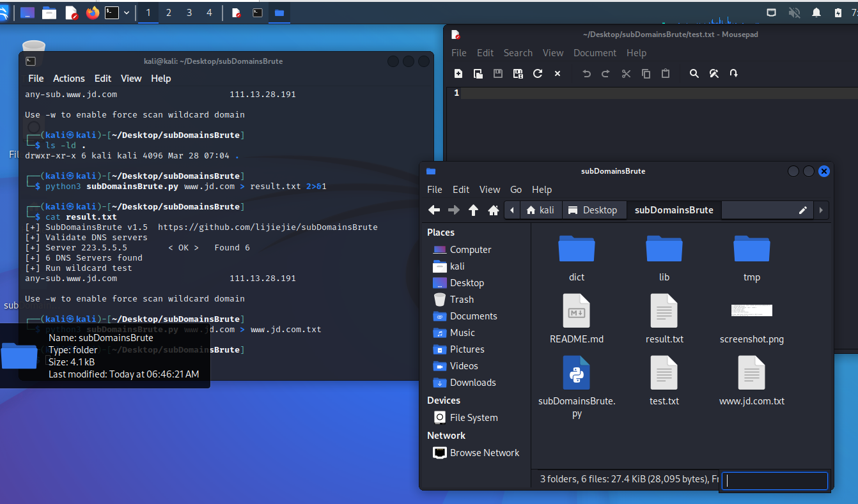Screen dimensions: 858x504
Task: Open the Go menu in file manager
Action: pyautogui.click(x=516, y=189)
